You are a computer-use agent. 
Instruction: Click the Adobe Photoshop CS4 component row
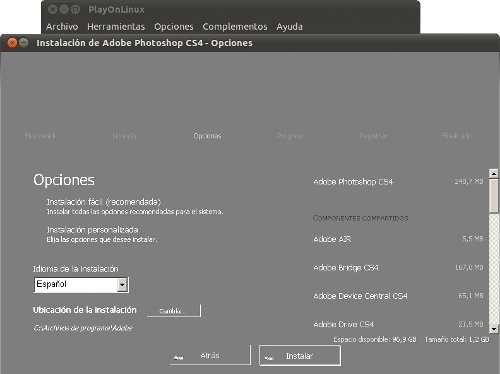tap(398, 182)
